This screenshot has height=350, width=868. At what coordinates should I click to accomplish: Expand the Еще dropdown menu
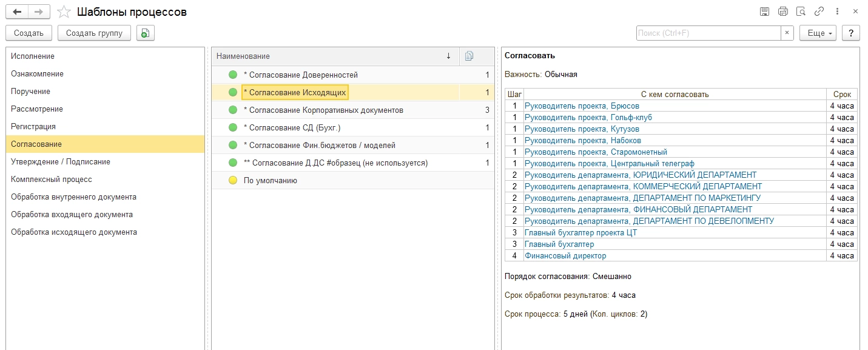818,33
